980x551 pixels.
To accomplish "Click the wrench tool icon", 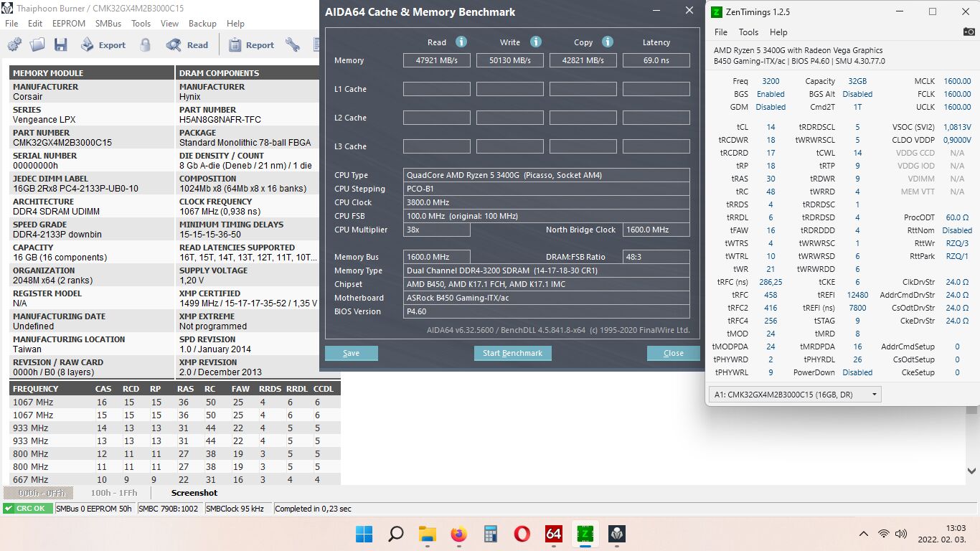I will [292, 44].
